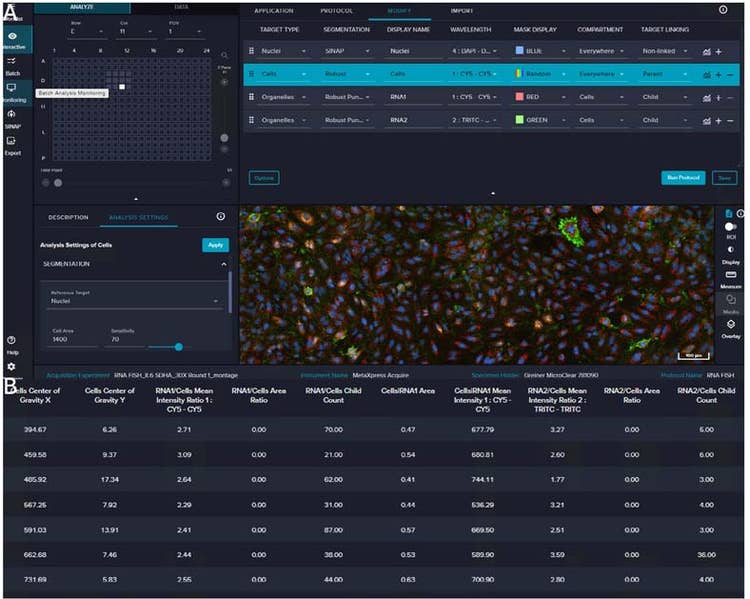Click the blue mask color swatch
This screenshot has height=599, width=750.
click(x=519, y=50)
